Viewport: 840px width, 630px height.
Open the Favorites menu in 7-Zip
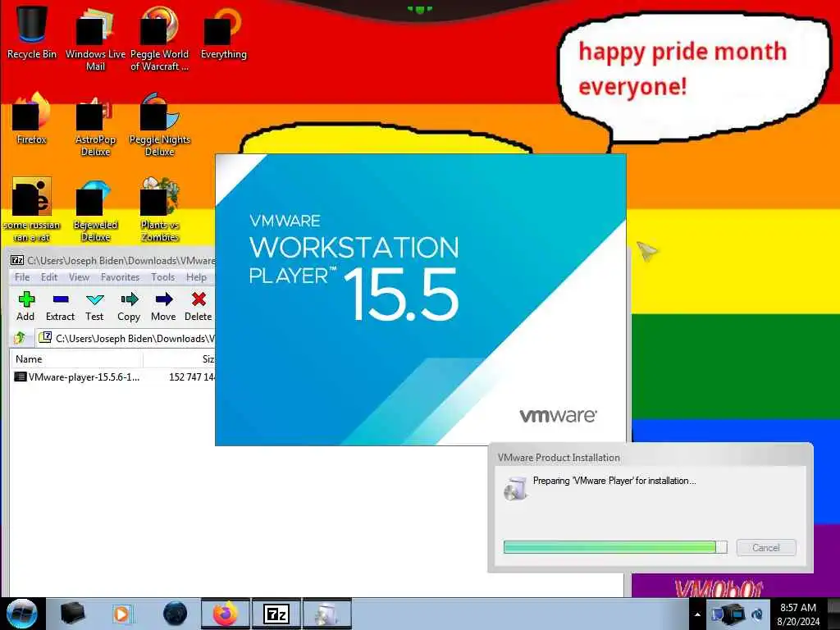pos(120,277)
